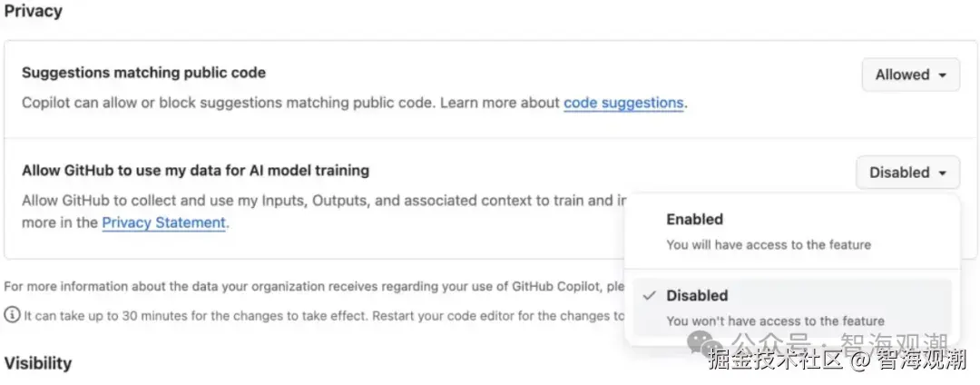Click the caret arrow on the Allowed button

(x=943, y=75)
